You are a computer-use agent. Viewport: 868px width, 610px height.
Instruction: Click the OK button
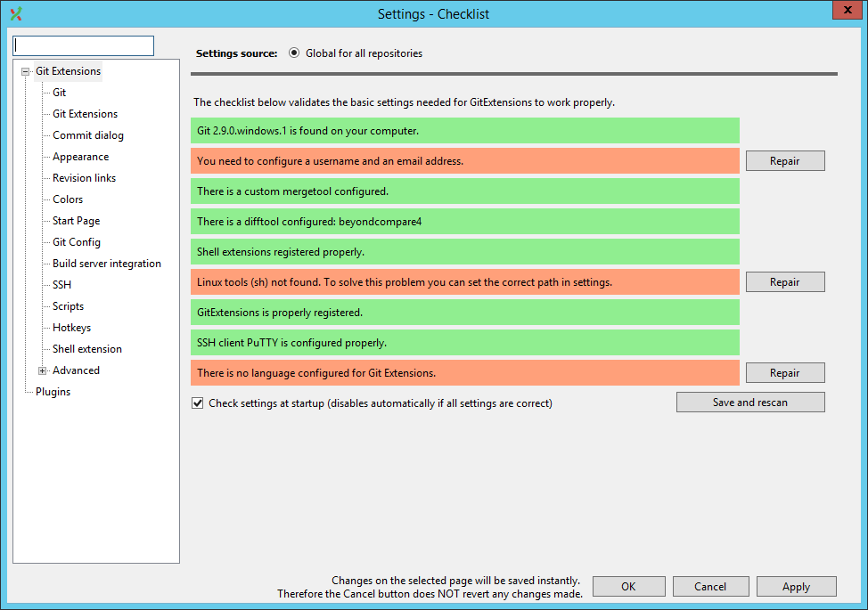click(629, 587)
